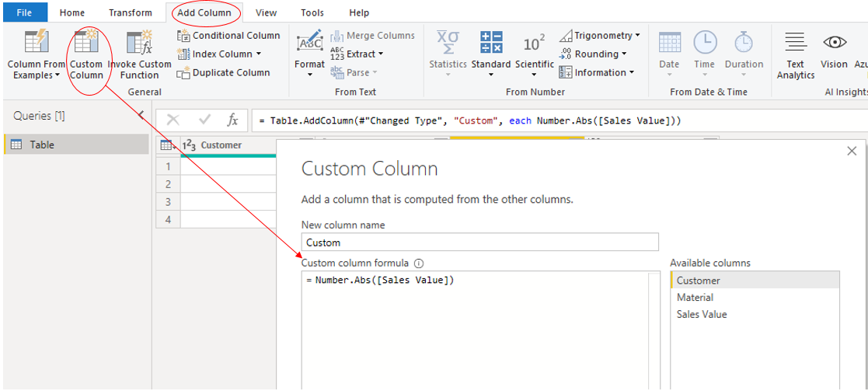The height and width of the screenshot is (391, 868).
Task: Select row number 1 in grid
Action: [169, 166]
